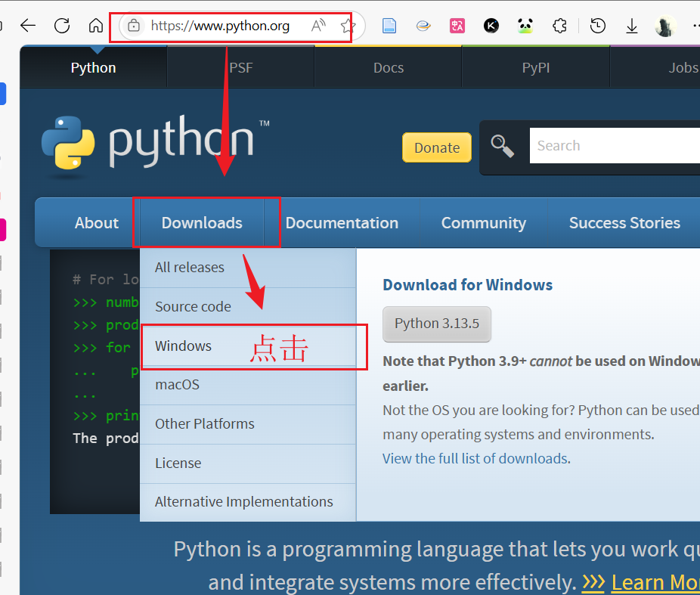
Task: Select License in the Downloads menu
Action: pos(248,463)
